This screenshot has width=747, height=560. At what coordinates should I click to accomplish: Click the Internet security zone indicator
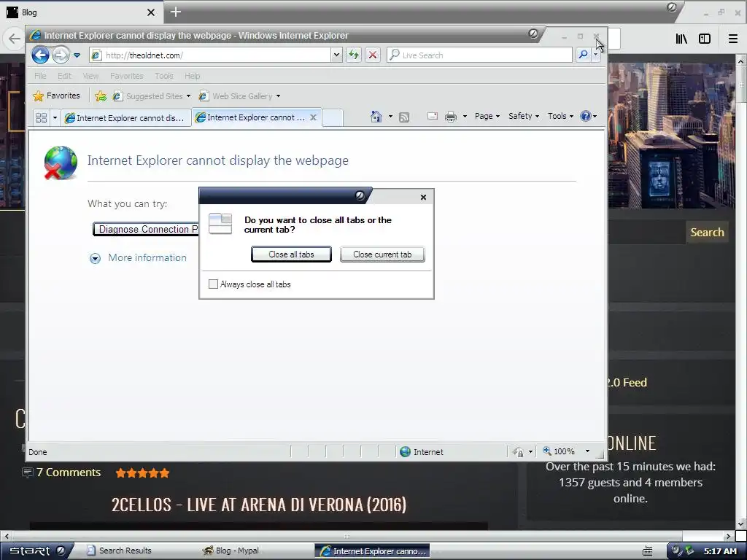click(422, 452)
